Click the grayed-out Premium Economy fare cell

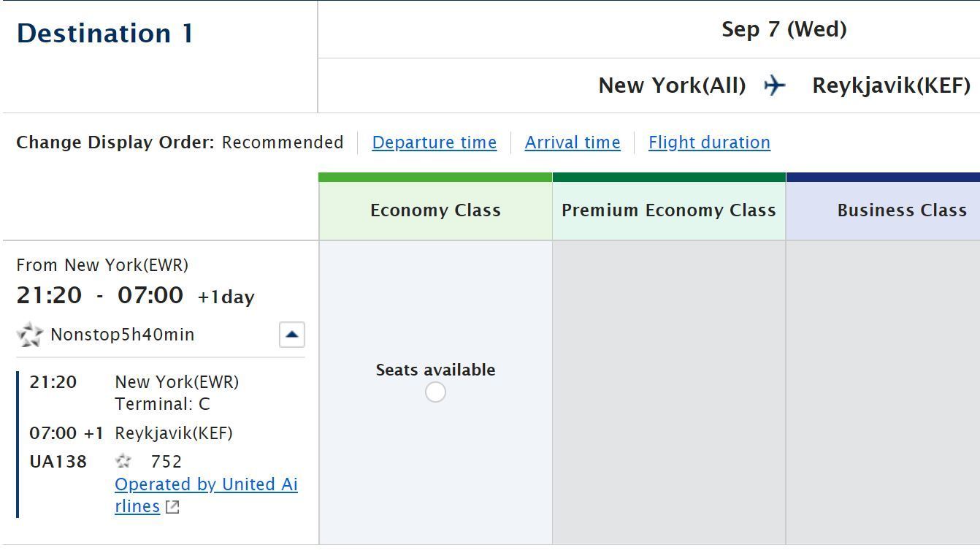669,392
